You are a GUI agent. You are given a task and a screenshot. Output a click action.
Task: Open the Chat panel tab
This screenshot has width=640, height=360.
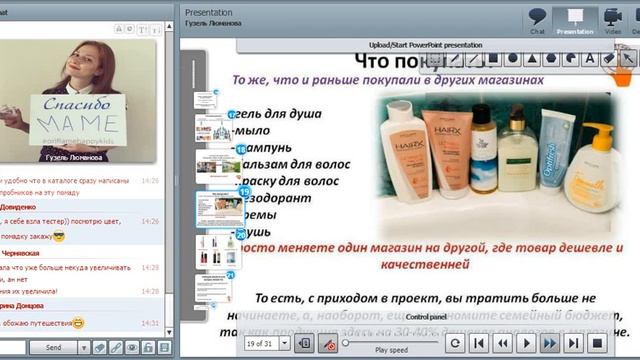tap(537, 21)
